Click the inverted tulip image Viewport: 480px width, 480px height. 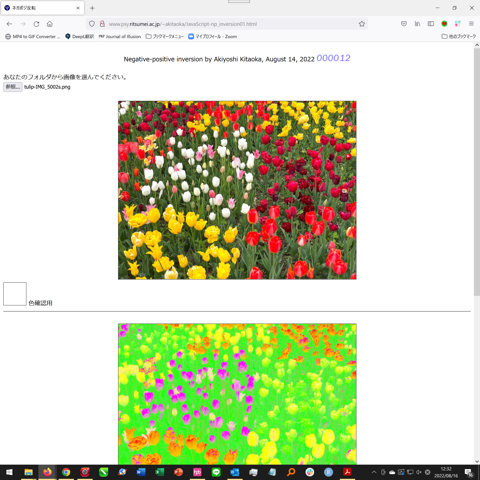pos(237,394)
